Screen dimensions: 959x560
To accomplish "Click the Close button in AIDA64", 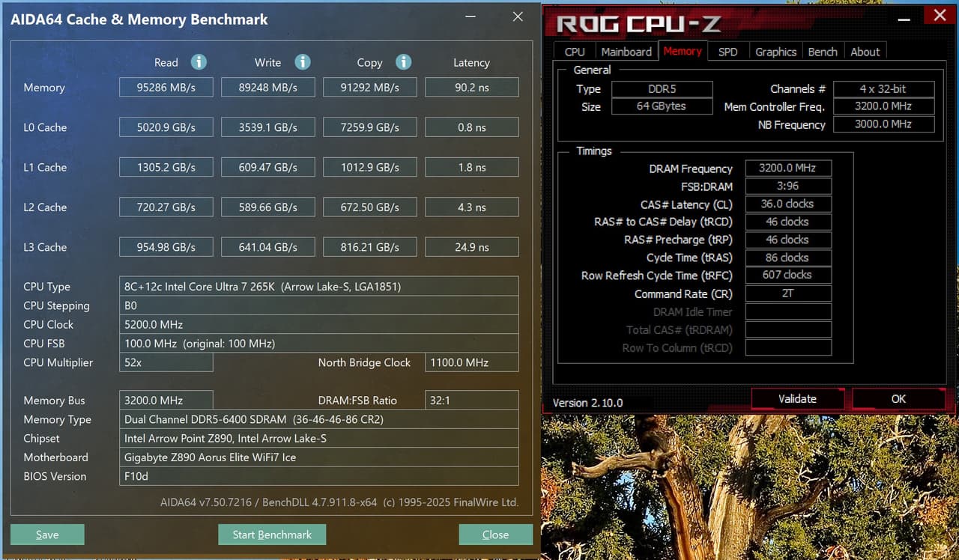I will click(495, 535).
